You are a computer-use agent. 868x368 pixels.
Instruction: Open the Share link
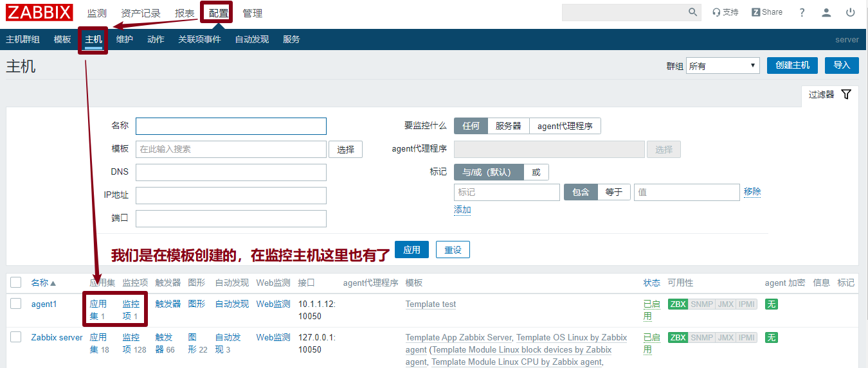tap(767, 12)
